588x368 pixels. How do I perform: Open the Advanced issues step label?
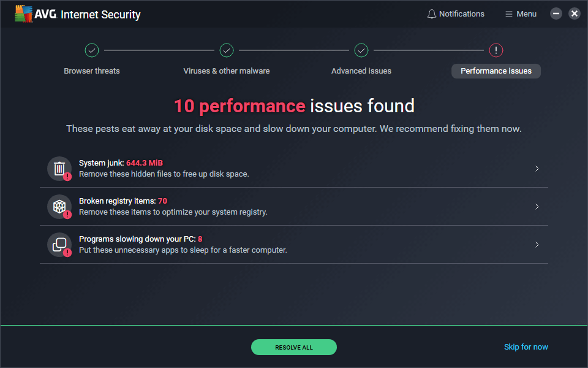361,71
